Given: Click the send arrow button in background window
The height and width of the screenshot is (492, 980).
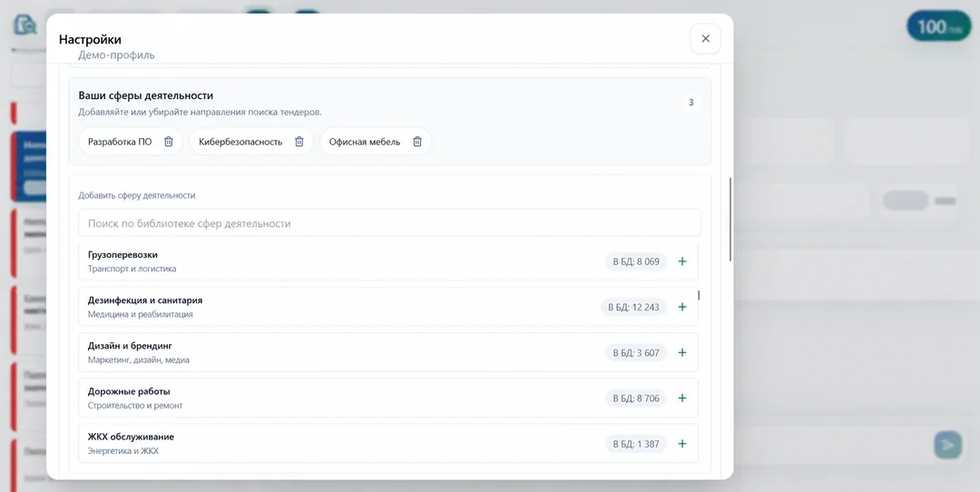Looking at the screenshot, I should point(948,445).
